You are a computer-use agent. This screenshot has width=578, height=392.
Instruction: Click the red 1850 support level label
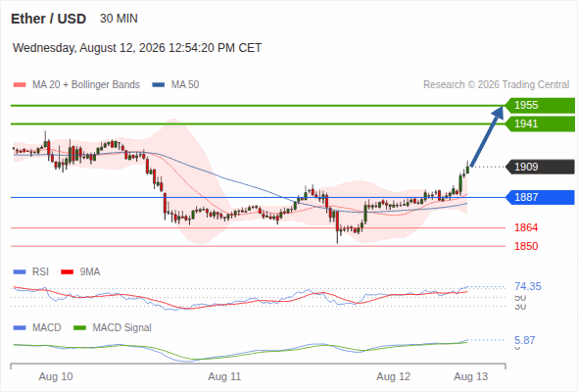click(x=526, y=246)
